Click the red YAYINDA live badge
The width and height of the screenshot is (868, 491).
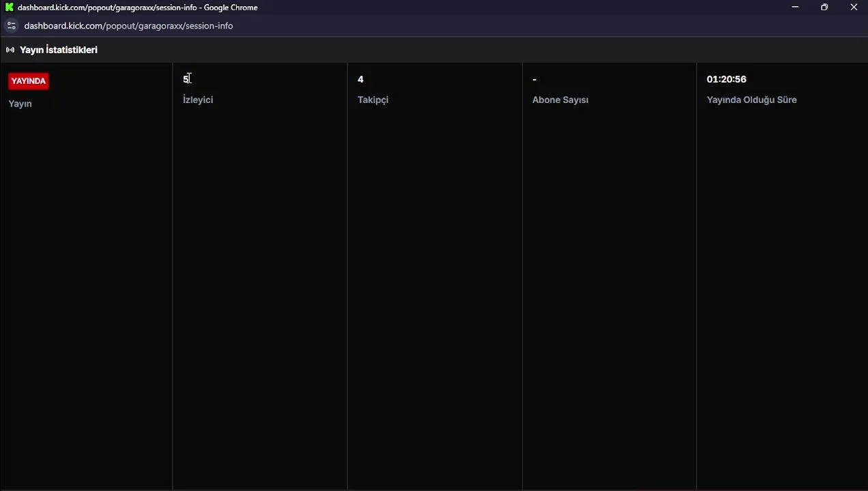coord(28,80)
